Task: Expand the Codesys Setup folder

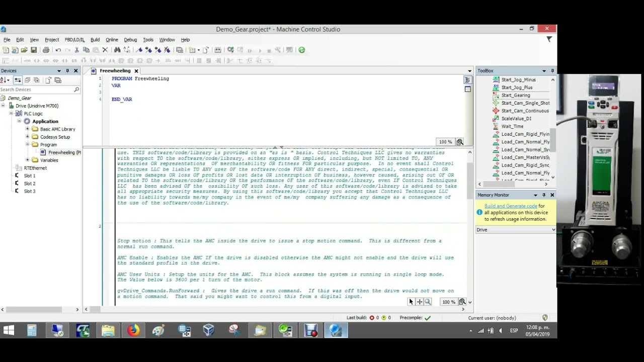Action: coord(28,137)
